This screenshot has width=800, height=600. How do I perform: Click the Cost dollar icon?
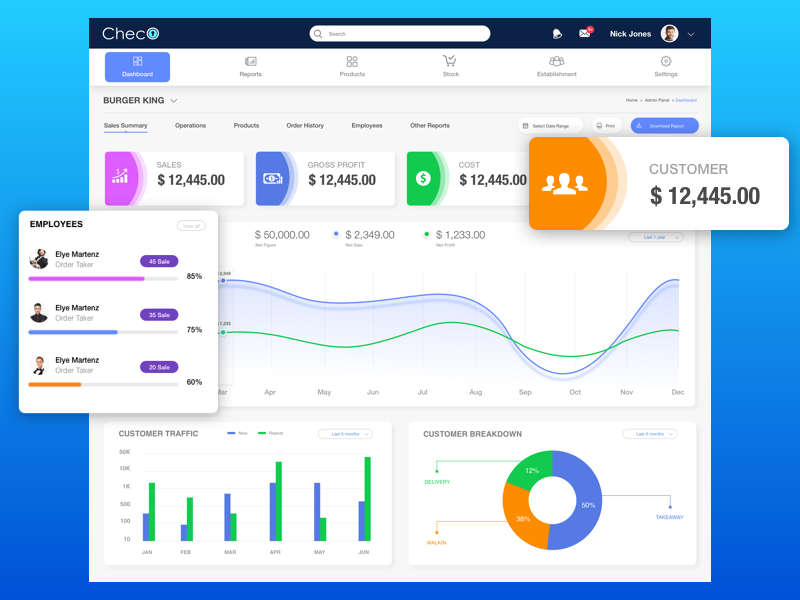pos(423,179)
